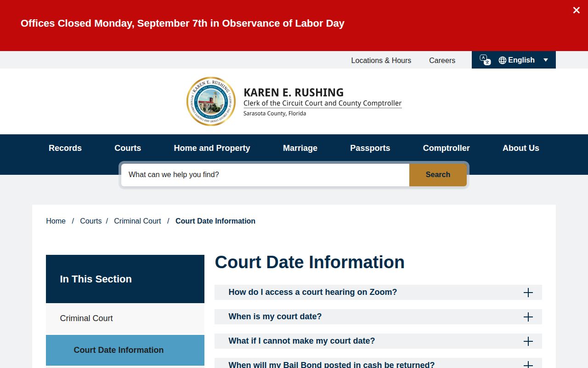Open the Home and Property menu
Screen dimensions: 588x368
(x=212, y=148)
